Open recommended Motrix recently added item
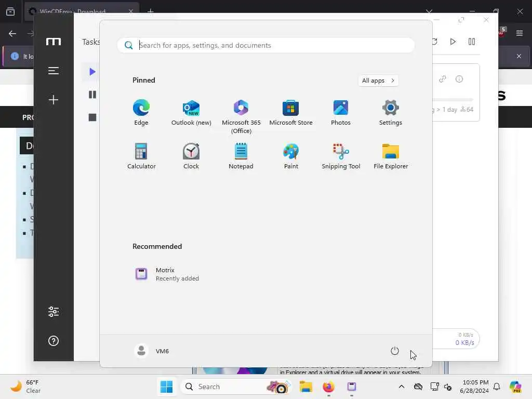Screen dimensions: 532x399 click(x=167, y=274)
